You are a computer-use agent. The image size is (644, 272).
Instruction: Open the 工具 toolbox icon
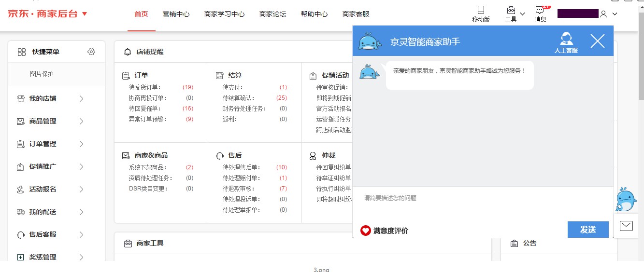pos(511,10)
